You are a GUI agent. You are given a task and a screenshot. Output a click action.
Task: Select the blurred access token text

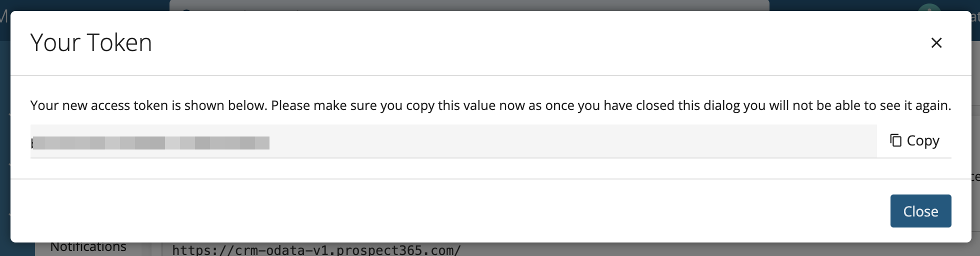point(150,143)
